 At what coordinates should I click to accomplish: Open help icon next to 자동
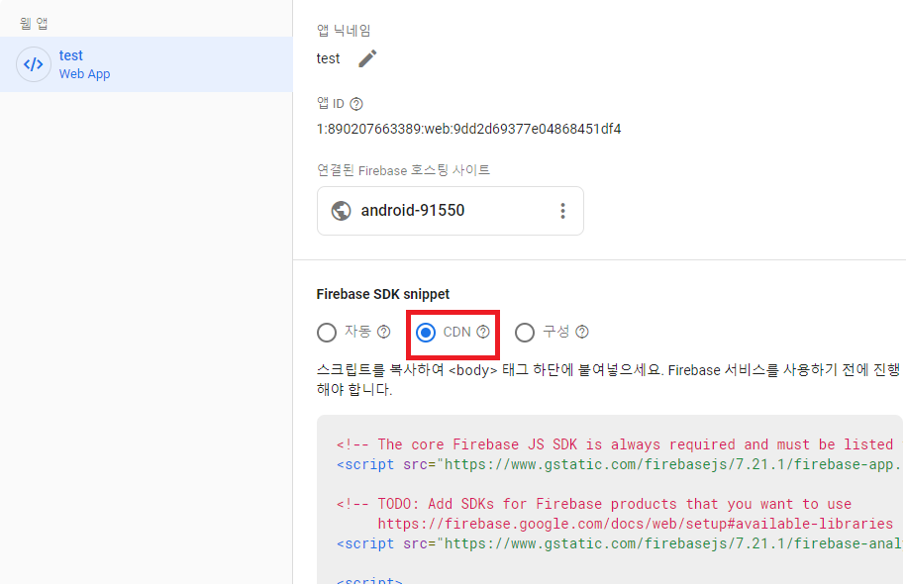click(x=383, y=333)
